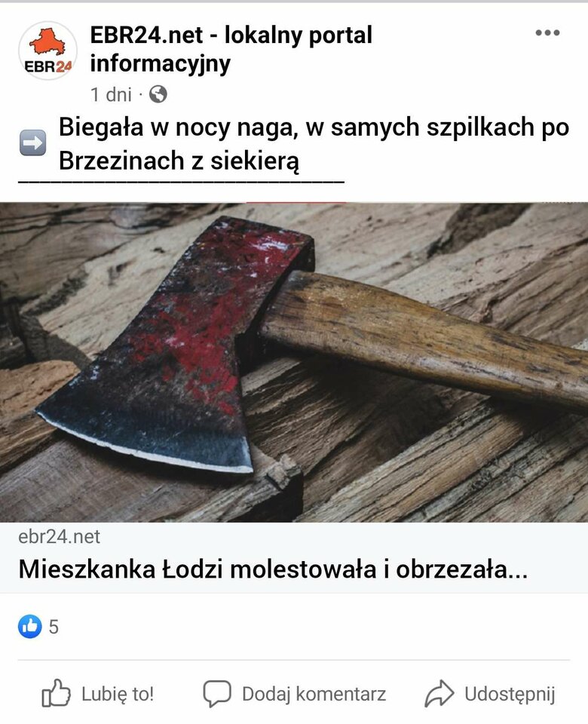Screen dimensions: 588x724
Task: Click 'informacyjny' in the page title
Action: tap(160, 63)
